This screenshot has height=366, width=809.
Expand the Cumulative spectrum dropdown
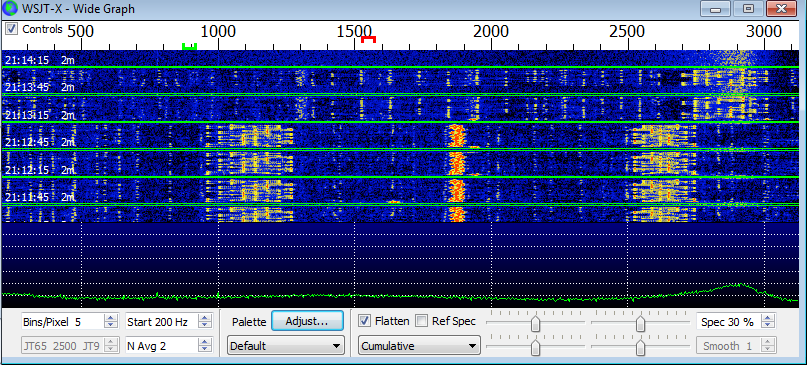tap(419, 346)
